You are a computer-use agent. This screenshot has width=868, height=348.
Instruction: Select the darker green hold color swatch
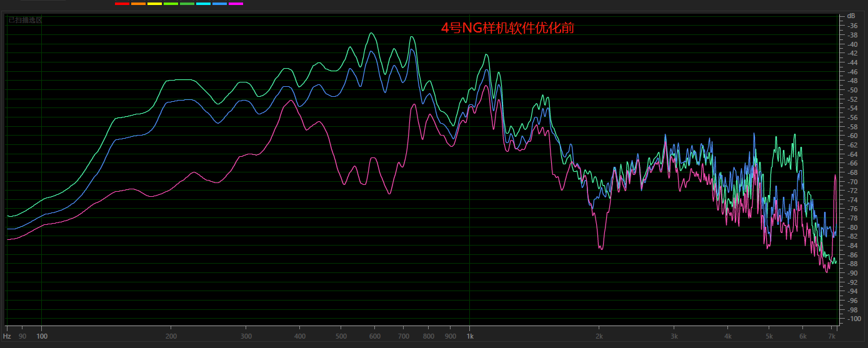(x=187, y=4)
